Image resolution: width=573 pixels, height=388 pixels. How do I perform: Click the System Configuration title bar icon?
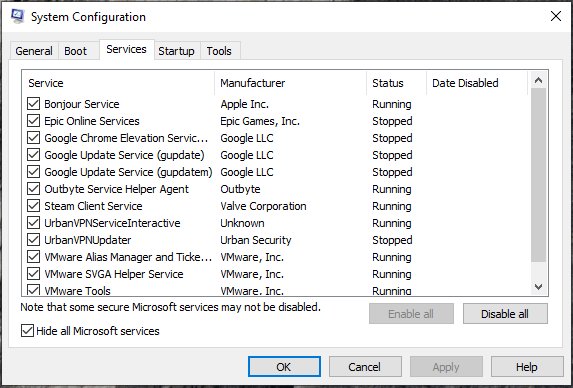pyautogui.click(x=17, y=16)
